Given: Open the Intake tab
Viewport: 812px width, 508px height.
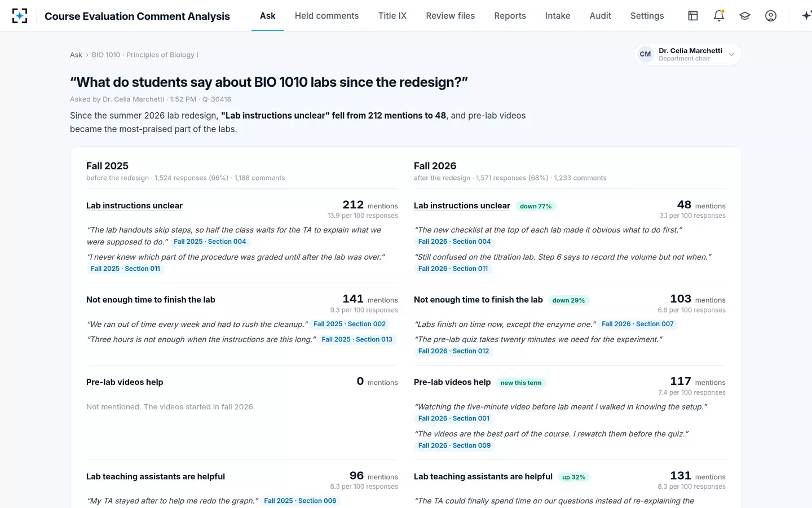Looking at the screenshot, I should tap(558, 16).
